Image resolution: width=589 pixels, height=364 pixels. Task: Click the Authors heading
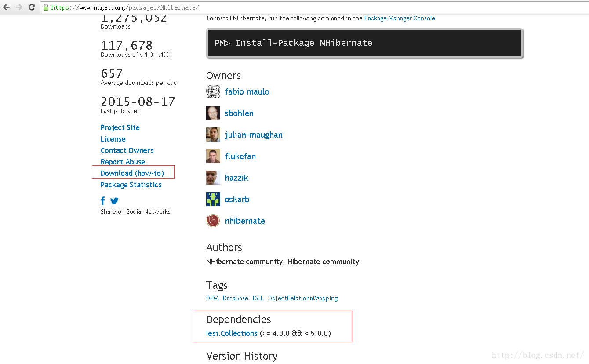click(224, 248)
